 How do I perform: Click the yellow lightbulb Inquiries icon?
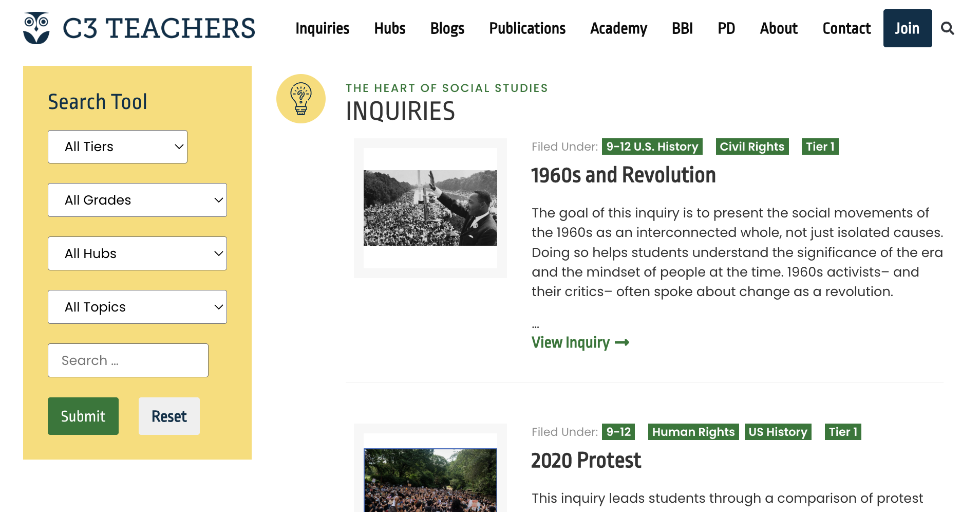pos(301,99)
